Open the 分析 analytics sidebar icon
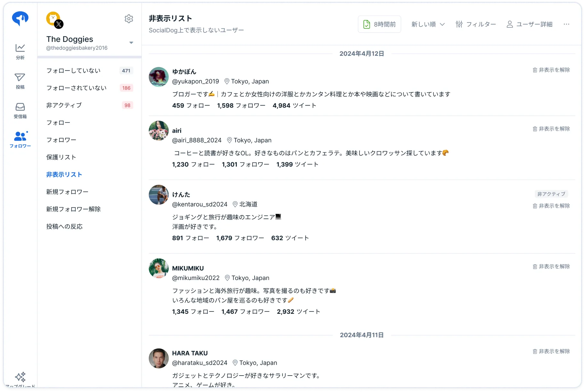This screenshot has height=392, width=585. 20,51
